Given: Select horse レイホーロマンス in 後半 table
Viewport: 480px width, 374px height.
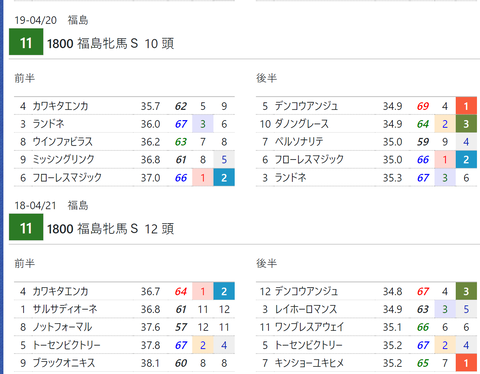Looking at the screenshot, I should tap(306, 309).
